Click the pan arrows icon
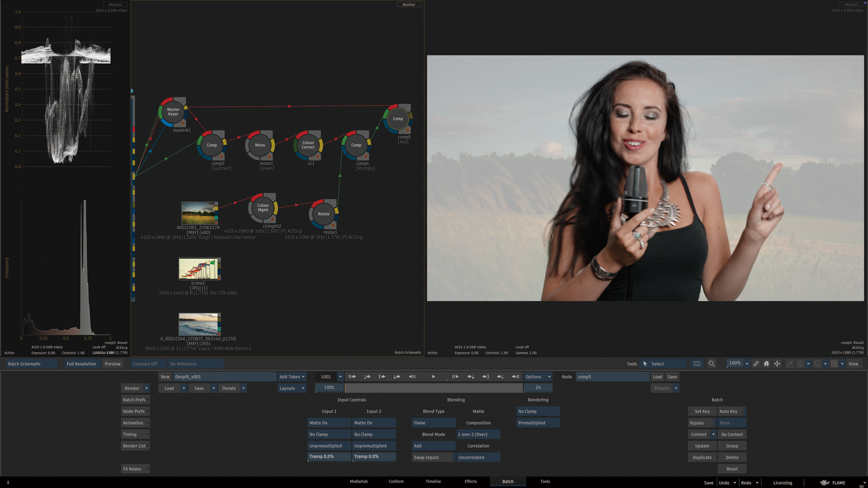 [x=777, y=364]
